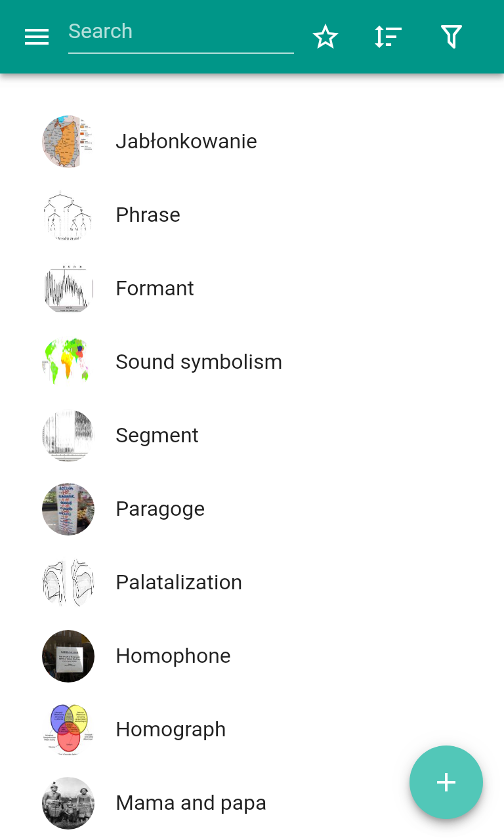This screenshot has width=504, height=840.
Task: Click the Segment spectrogram thumbnail
Action: coord(68,436)
